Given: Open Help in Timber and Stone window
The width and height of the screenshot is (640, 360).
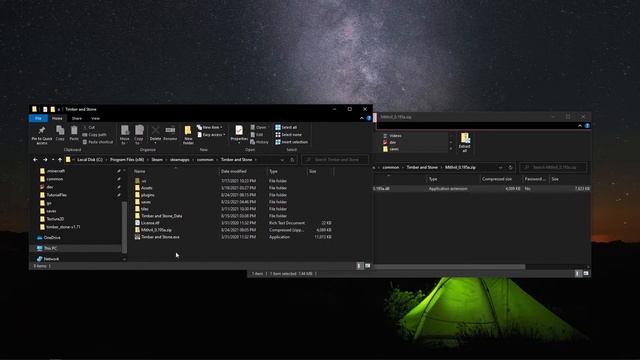Looking at the screenshot, I should (369, 118).
